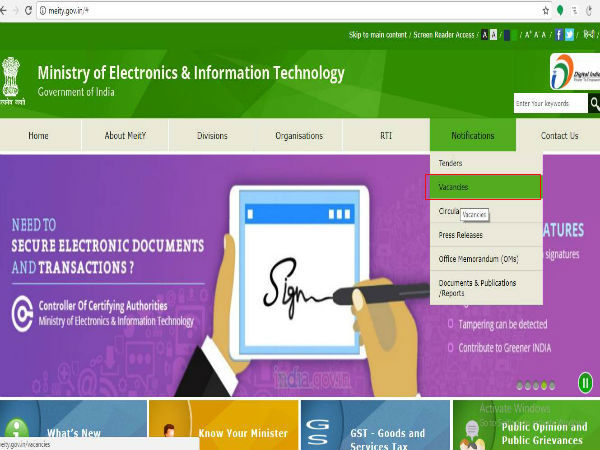This screenshot has height=450, width=600.
Task: Click the national emblem logo
Action: [11, 81]
